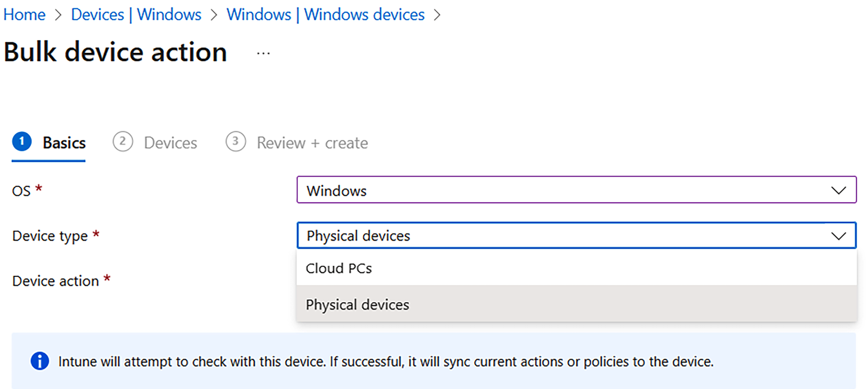Click the Intune sync info message
The image size is (868, 389).
tap(385, 362)
